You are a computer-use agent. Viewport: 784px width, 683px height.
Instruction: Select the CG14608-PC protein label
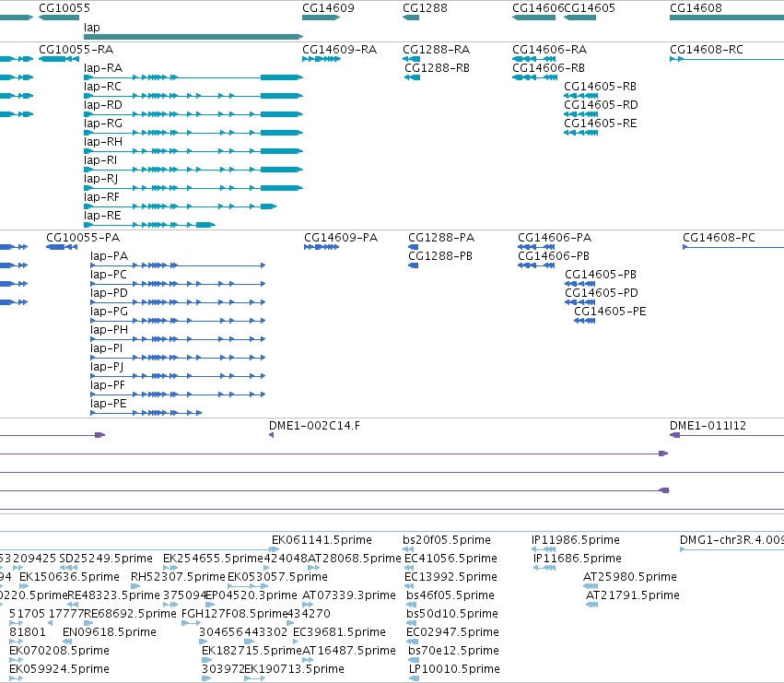point(719,238)
